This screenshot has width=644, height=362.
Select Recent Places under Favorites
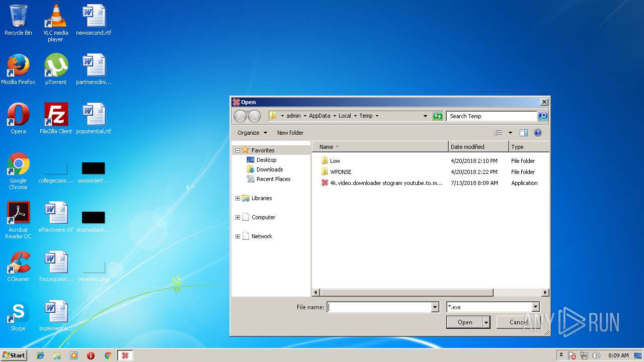[x=269, y=179]
